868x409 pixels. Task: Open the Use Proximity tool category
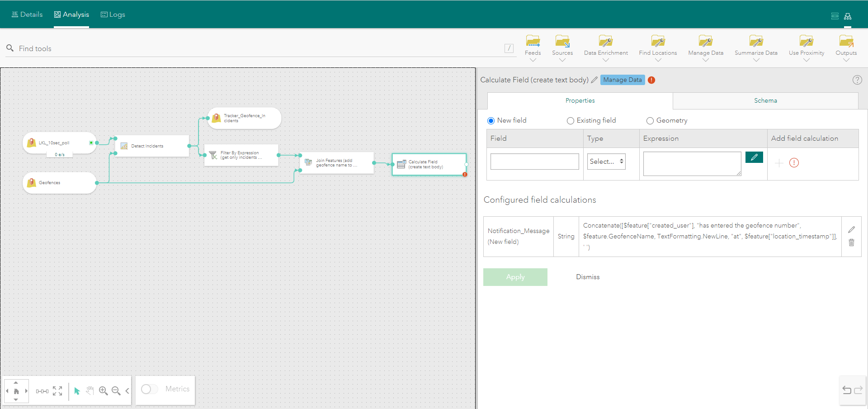point(807,45)
